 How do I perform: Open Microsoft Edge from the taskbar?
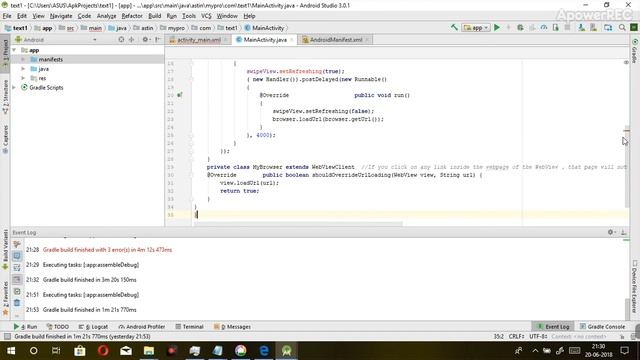click(x=264, y=351)
